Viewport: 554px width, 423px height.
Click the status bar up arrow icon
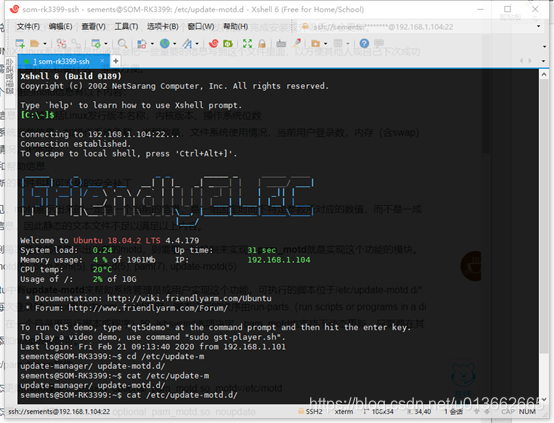click(477, 411)
